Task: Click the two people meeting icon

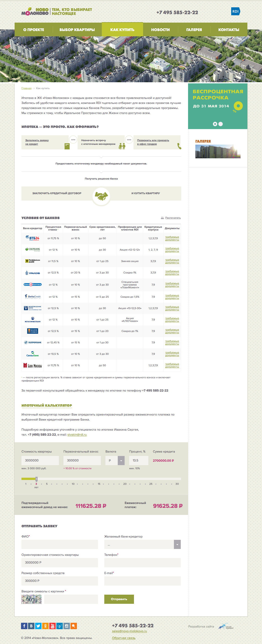Action: (122, 146)
